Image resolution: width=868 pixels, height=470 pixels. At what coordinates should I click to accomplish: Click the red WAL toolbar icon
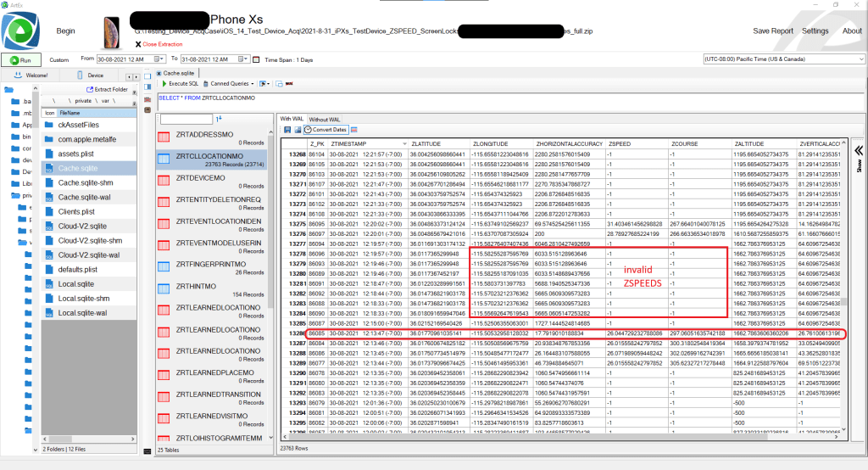pyautogui.click(x=289, y=84)
